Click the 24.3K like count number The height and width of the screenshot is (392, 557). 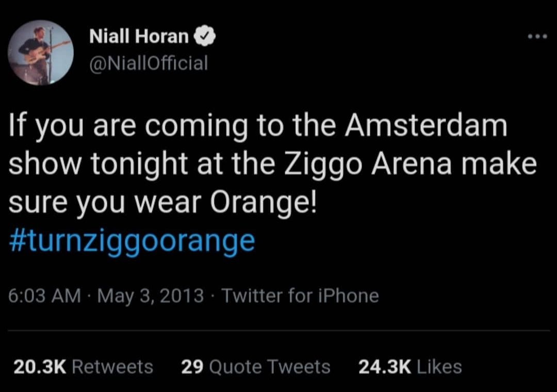(385, 367)
